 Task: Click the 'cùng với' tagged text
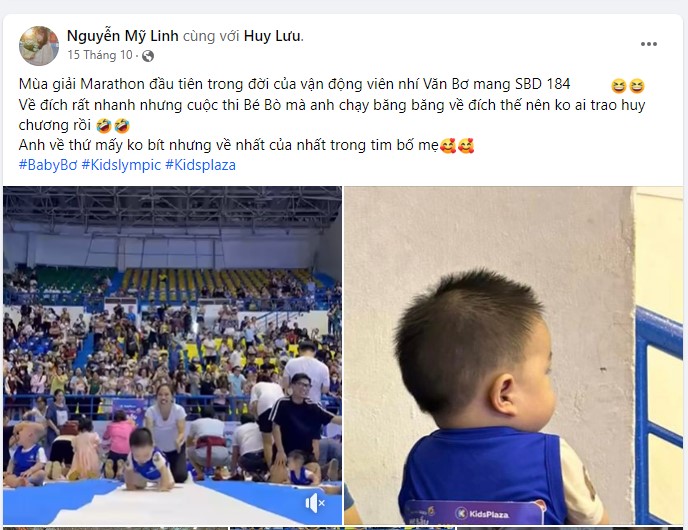point(211,36)
